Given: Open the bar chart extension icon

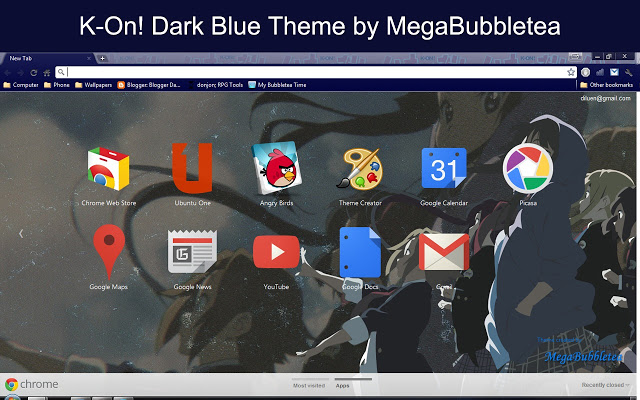Looking at the screenshot, I should (600, 72).
